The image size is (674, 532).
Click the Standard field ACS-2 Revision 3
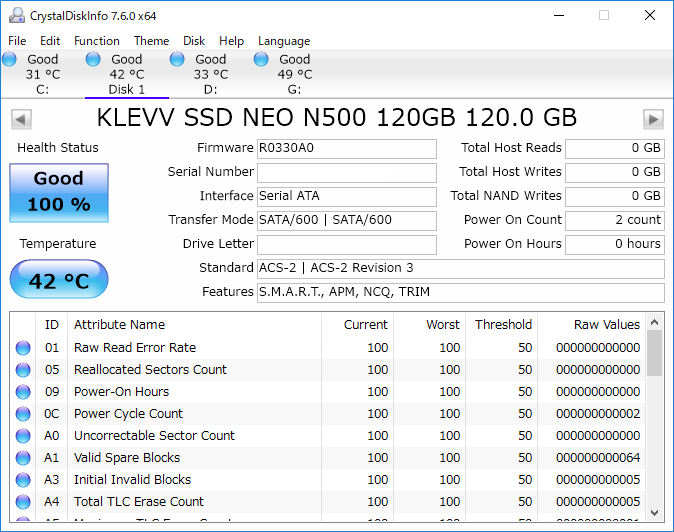click(461, 269)
